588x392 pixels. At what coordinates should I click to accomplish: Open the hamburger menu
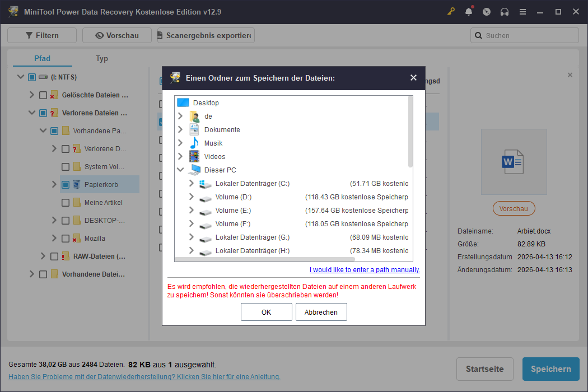(x=522, y=12)
